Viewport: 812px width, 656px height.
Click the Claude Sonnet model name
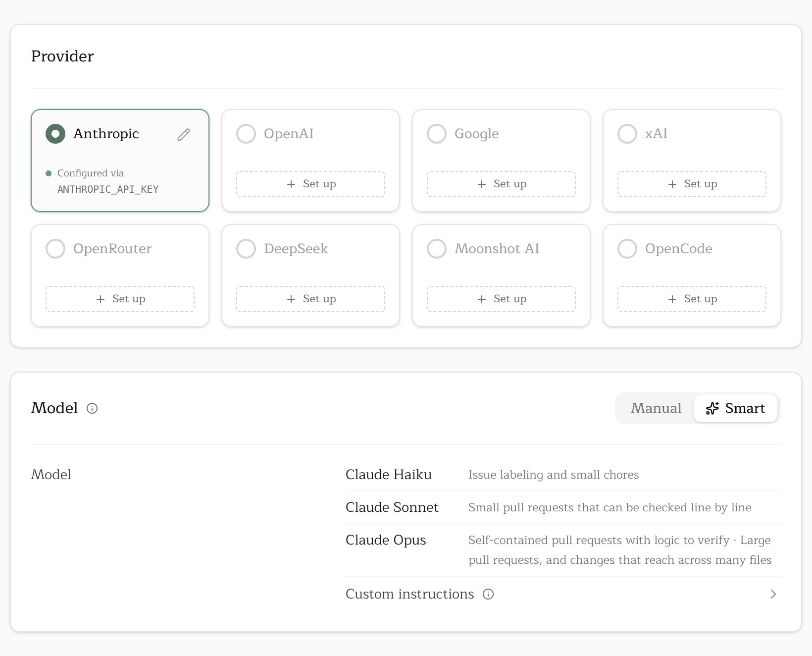click(392, 507)
